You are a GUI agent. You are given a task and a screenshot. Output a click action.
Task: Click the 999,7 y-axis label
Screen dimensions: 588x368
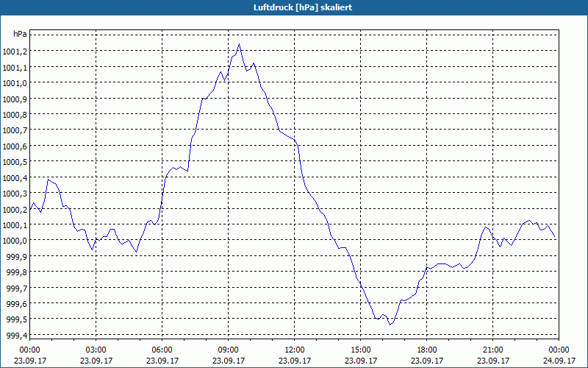(17, 289)
